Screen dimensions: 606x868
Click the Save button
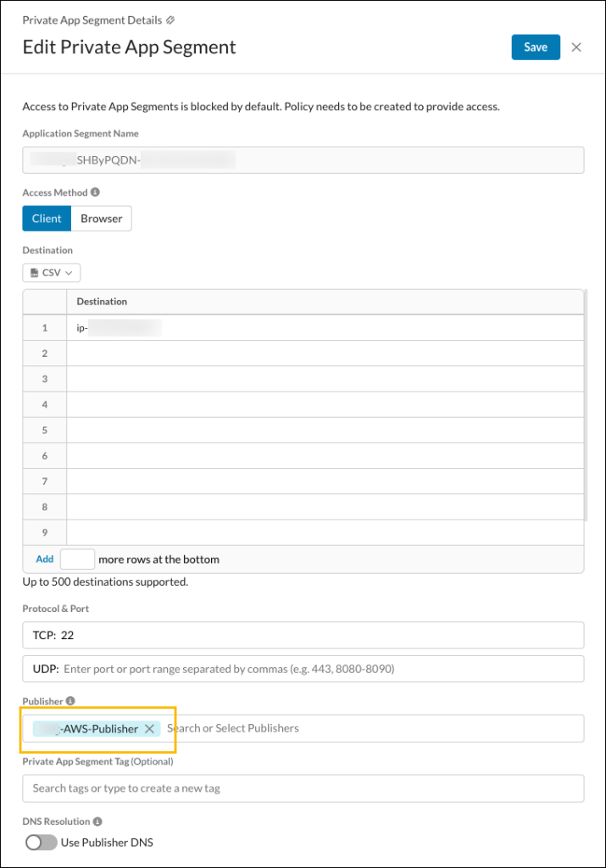point(536,47)
